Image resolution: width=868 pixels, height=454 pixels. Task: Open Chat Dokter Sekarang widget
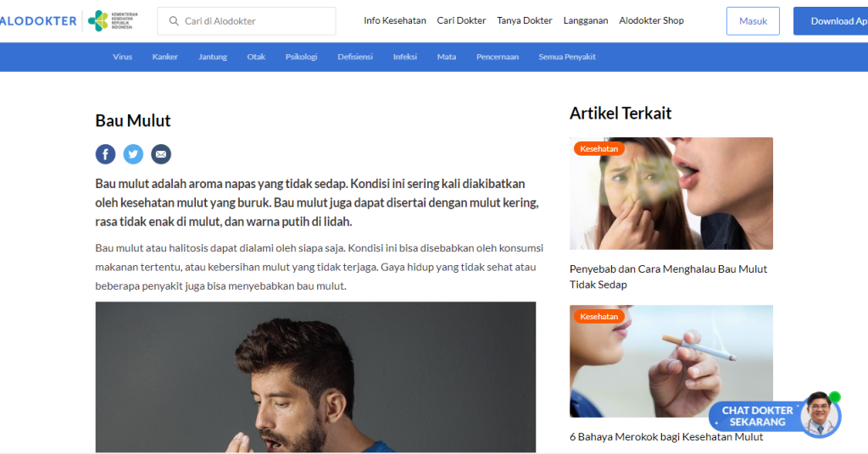pos(757,417)
